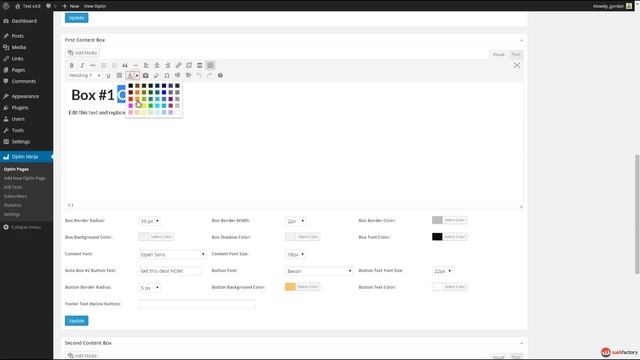Screen dimensions: 640x360
Task: Insert Read More tag in First Content Box
Action: point(200,65)
